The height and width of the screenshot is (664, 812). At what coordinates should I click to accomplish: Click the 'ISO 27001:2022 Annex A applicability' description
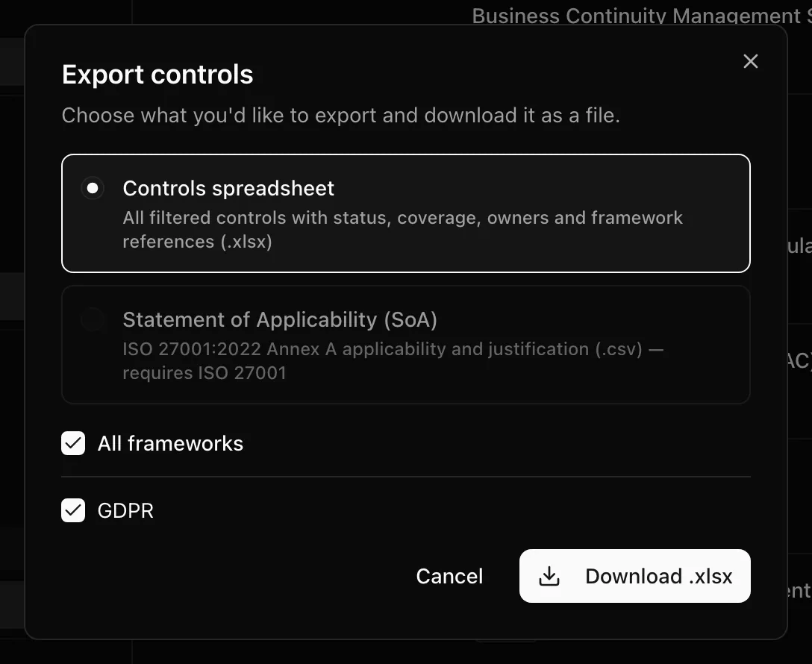(x=393, y=360)
